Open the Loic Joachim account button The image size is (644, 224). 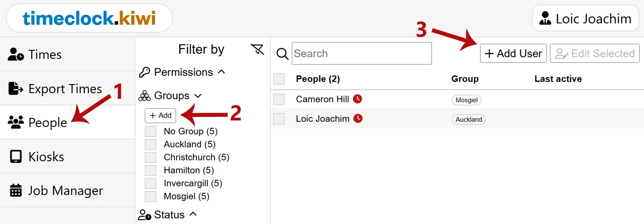(585, 18)
